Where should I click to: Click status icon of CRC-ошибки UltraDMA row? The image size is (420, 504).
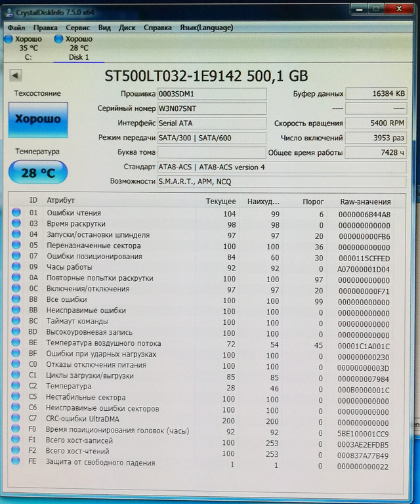tap(16, 419)
